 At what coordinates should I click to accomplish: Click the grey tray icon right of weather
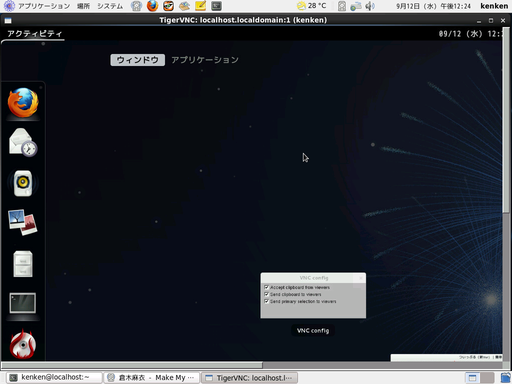point(342,6)
